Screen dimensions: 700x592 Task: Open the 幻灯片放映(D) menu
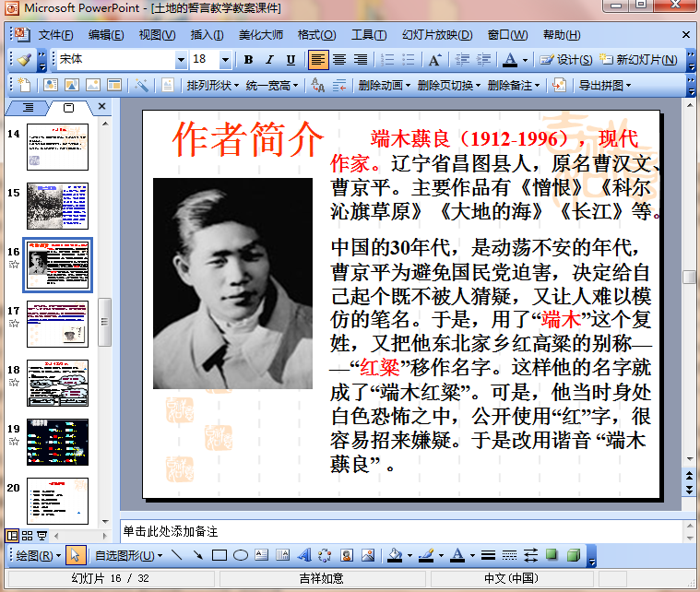(x=437, y=35)
